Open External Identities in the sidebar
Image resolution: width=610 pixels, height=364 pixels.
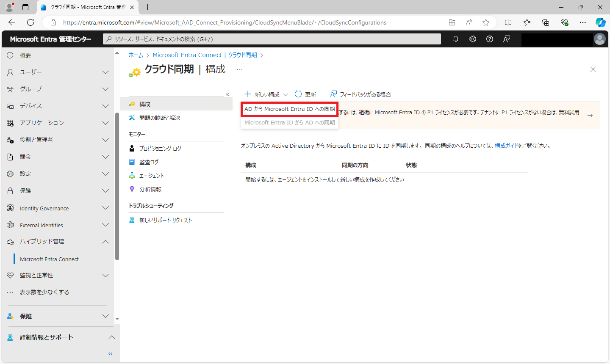point(10,225)
